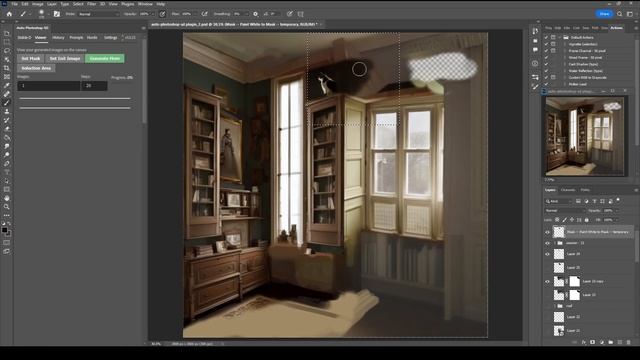Select the Object Selection tool
640x360 pixels.
[x=7, y=60]
